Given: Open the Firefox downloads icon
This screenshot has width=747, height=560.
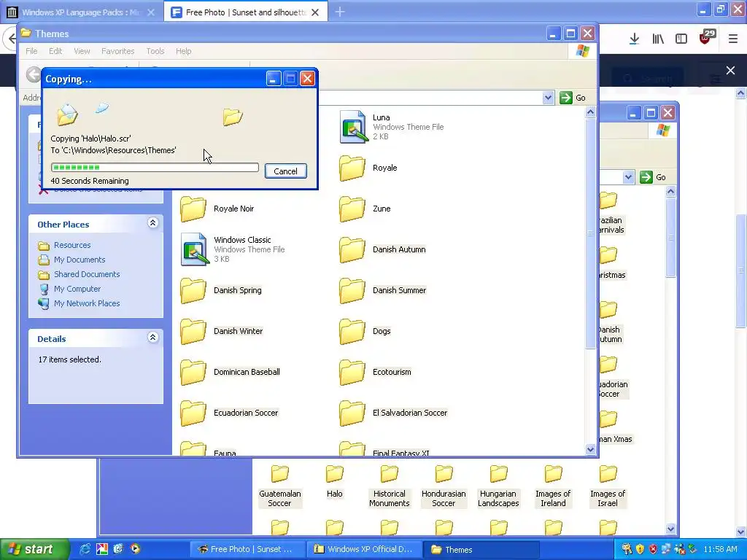Looking at the screenshot, I should [634, 39].
